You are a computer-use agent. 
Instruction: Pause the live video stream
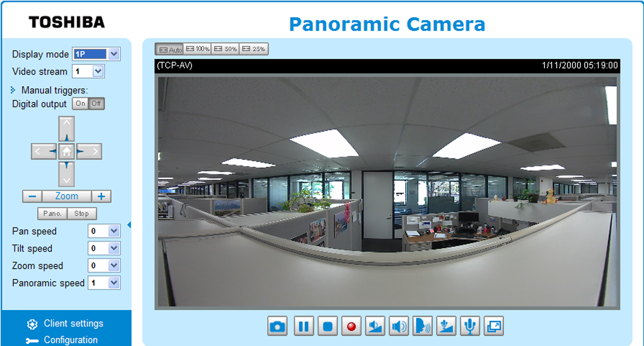point(304,326)
